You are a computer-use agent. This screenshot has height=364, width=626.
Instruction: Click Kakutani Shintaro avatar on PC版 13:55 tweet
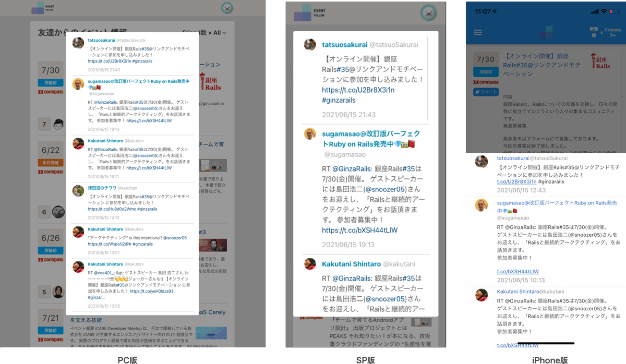tap(78, 268)
